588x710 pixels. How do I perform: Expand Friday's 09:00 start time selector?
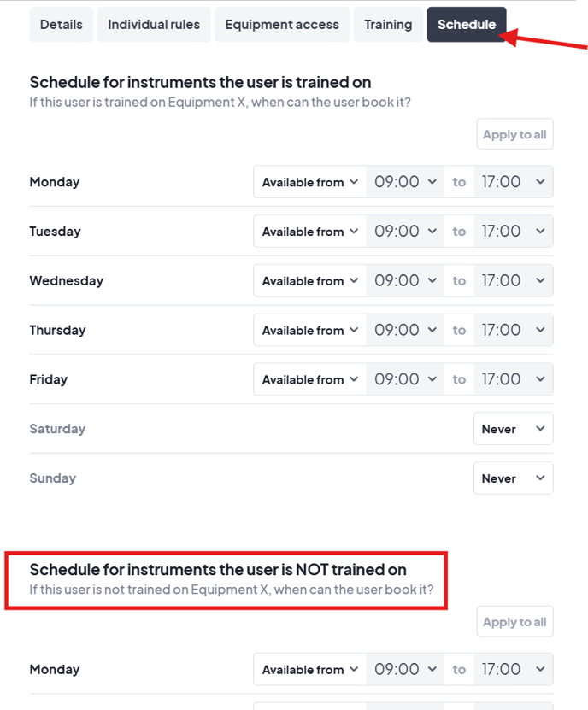[405, 380]
